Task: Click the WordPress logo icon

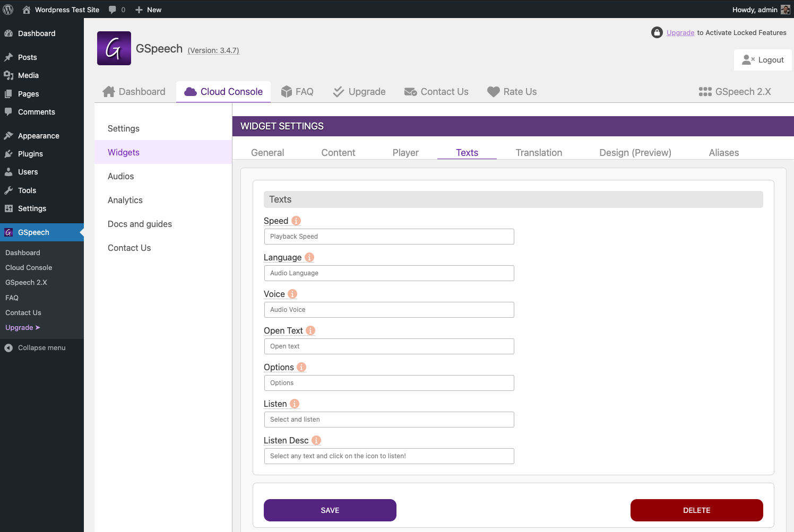Action: tap(8, 10)
